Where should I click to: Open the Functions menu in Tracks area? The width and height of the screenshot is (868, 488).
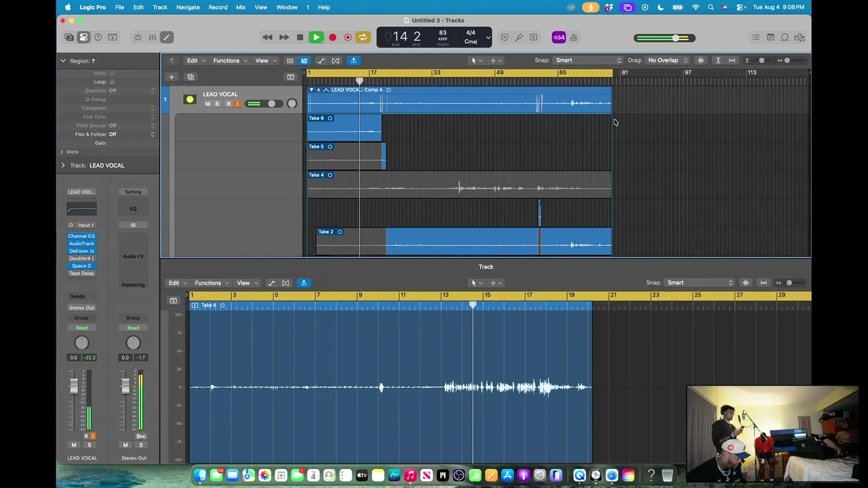[x=230, y=60]
